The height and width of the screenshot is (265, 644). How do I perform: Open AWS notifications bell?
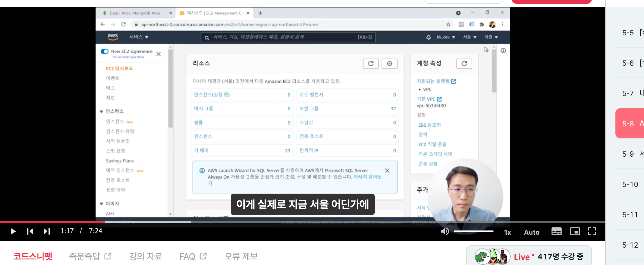pyautogui.click(x=428, y=37)
